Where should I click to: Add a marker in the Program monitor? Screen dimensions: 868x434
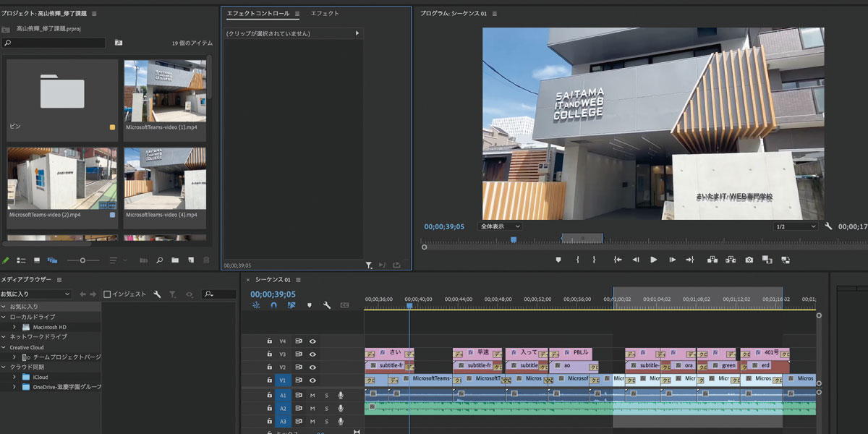coord(558,260)
